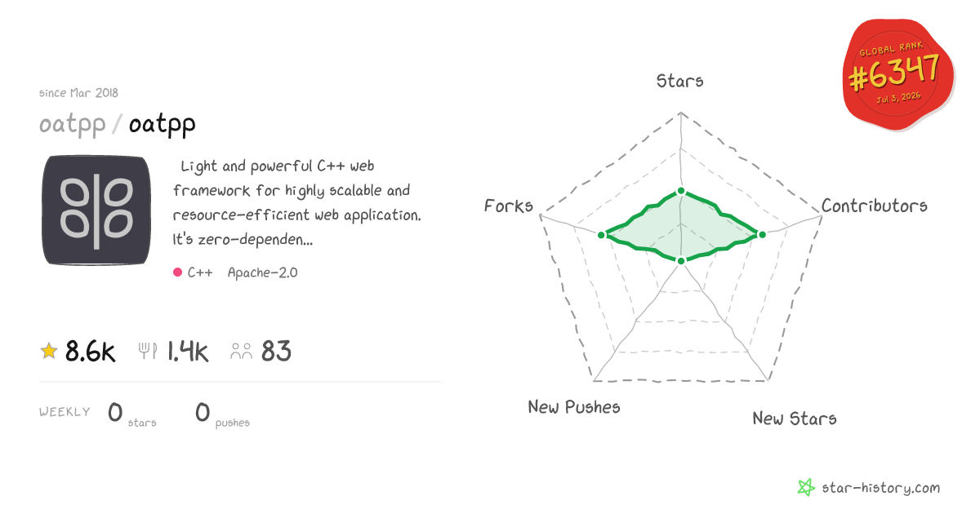Click the red Global Rank #6347 badge
The image size is (980, 514).
click(x=898, y=77)
